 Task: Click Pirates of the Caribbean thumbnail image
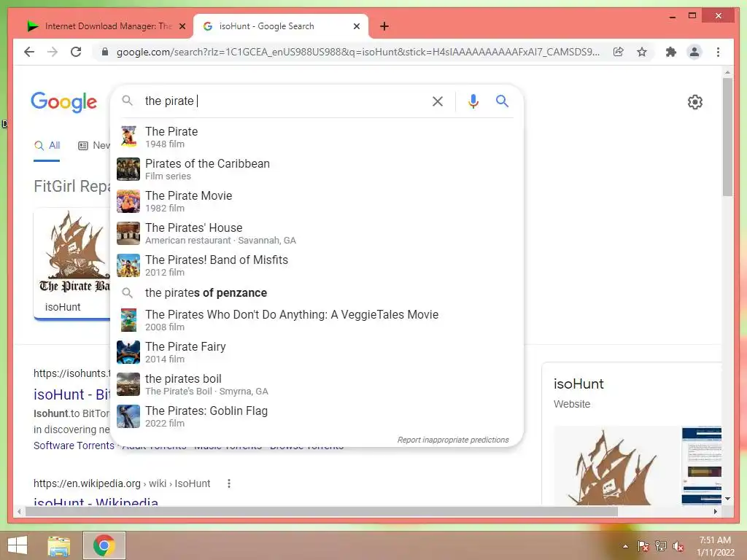[128, 169]
